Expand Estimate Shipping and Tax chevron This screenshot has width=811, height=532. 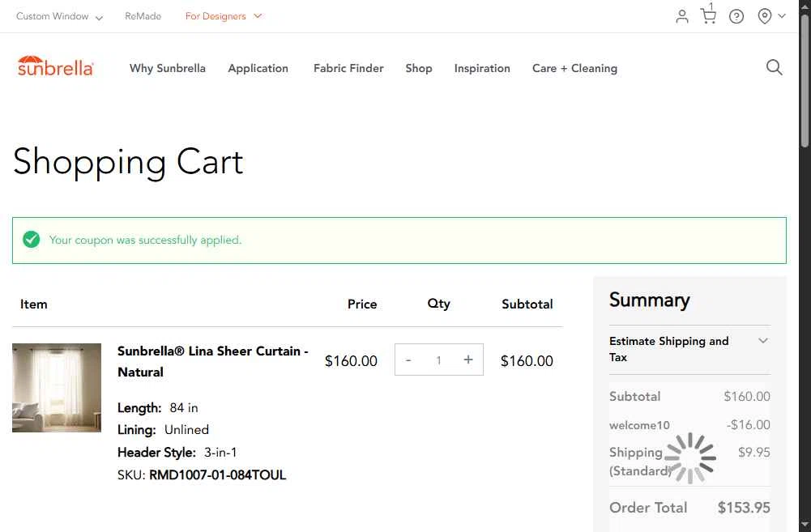pos(763,341)
